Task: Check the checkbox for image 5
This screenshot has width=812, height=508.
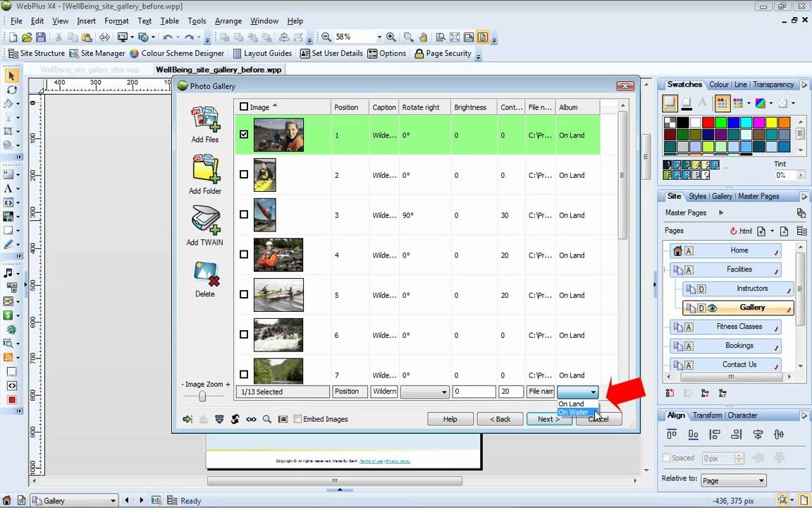Action: (244, 294)
